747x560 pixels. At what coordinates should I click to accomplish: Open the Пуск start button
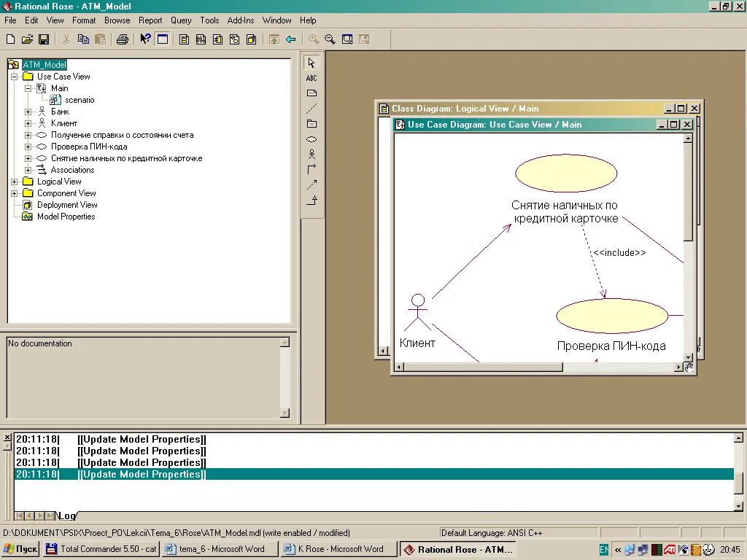point(20,549)
